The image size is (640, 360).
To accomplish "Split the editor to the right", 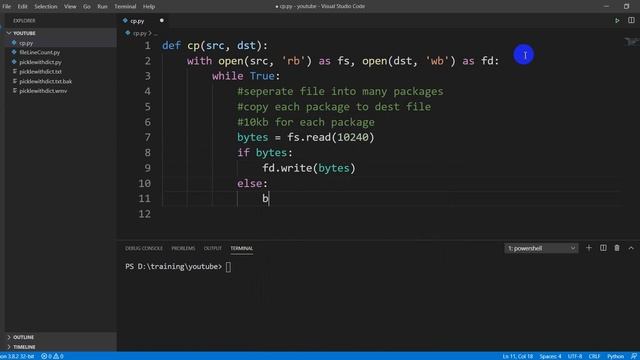I will tap(631, 20).
